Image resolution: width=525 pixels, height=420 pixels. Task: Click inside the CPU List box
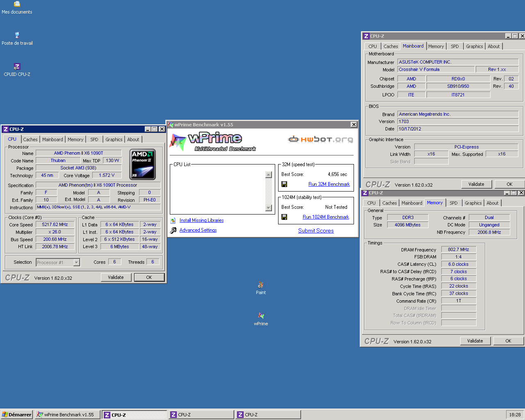pos(221,191)
